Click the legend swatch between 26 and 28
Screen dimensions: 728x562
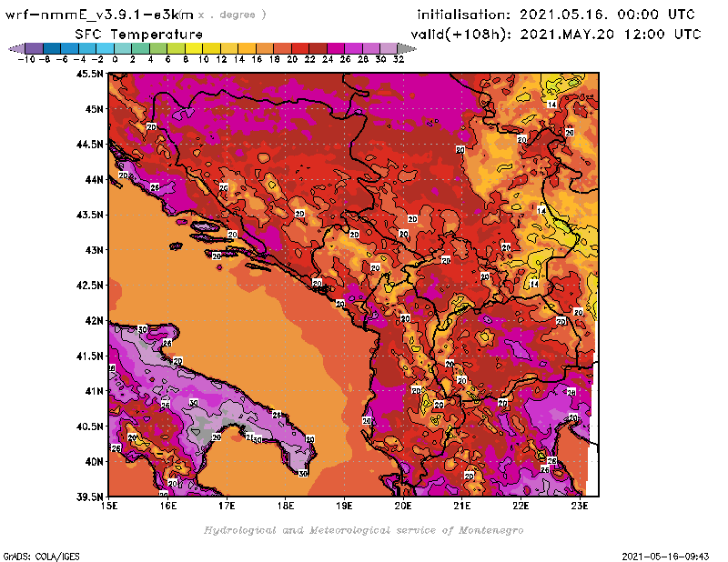point(353,48)
